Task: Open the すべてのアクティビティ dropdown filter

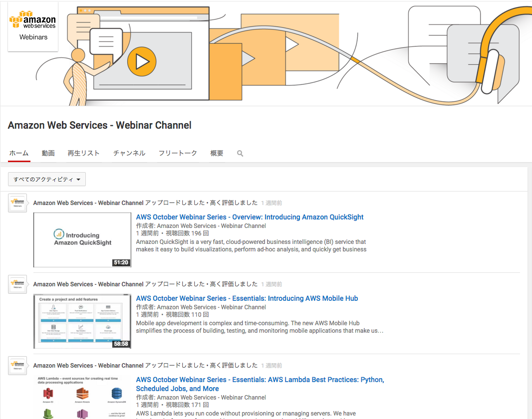Action: tap(47, 179)
